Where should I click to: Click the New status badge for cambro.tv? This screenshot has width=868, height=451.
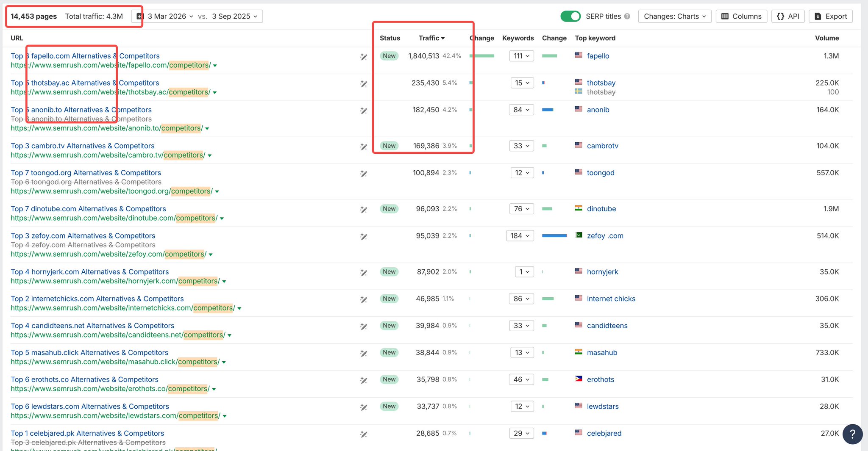(389, 146)
